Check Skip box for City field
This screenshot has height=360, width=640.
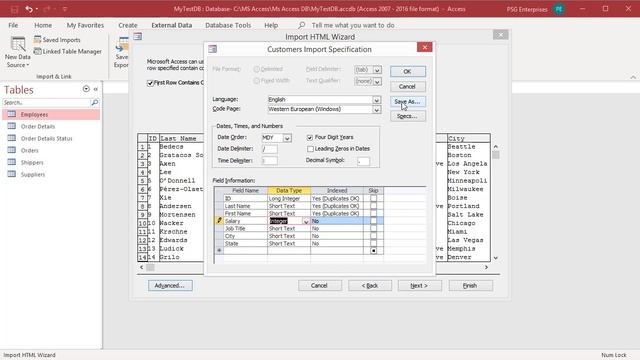[x=373, y=236]
